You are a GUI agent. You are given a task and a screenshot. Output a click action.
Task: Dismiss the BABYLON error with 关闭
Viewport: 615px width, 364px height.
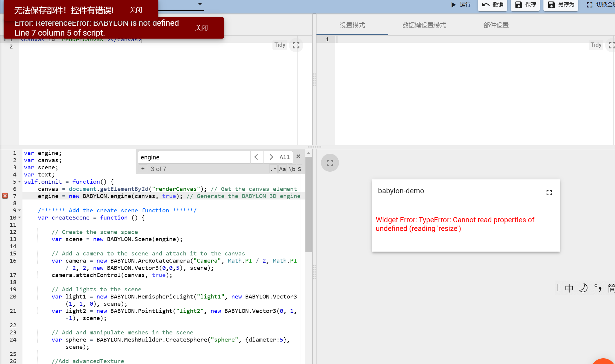(x=202, y=28)
